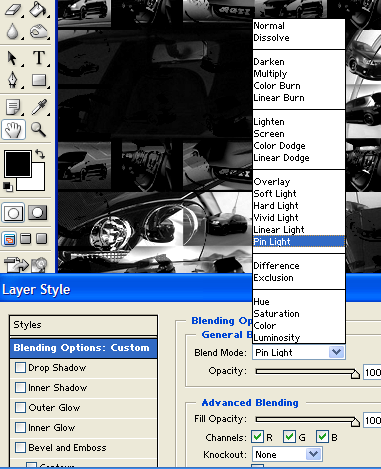Select the Paint Bucket tool

pos(39,9)
